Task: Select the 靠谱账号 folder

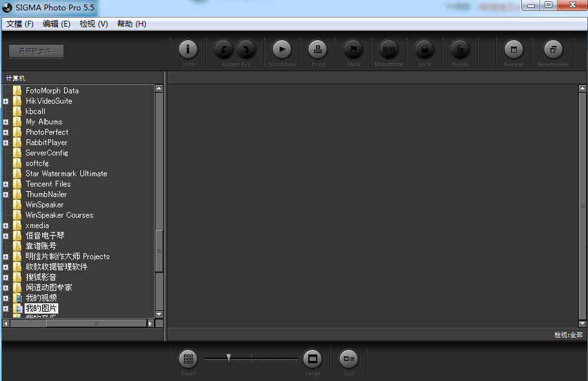Action: 41,246
